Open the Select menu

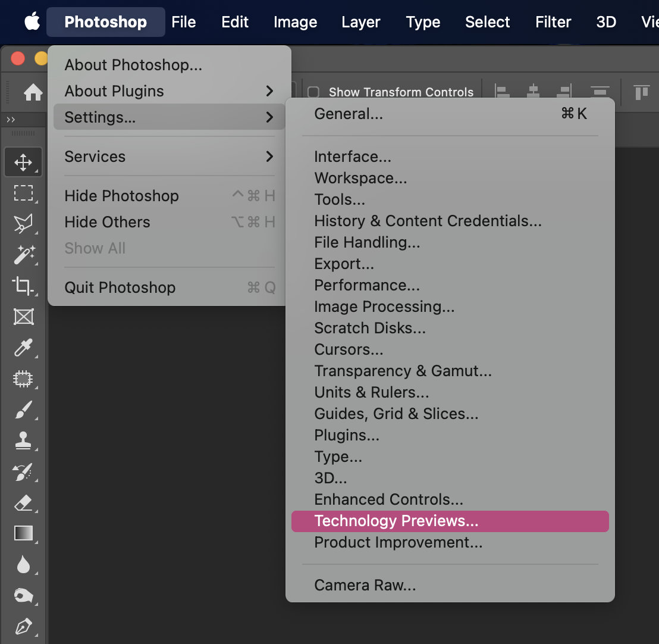coord(487,22)
